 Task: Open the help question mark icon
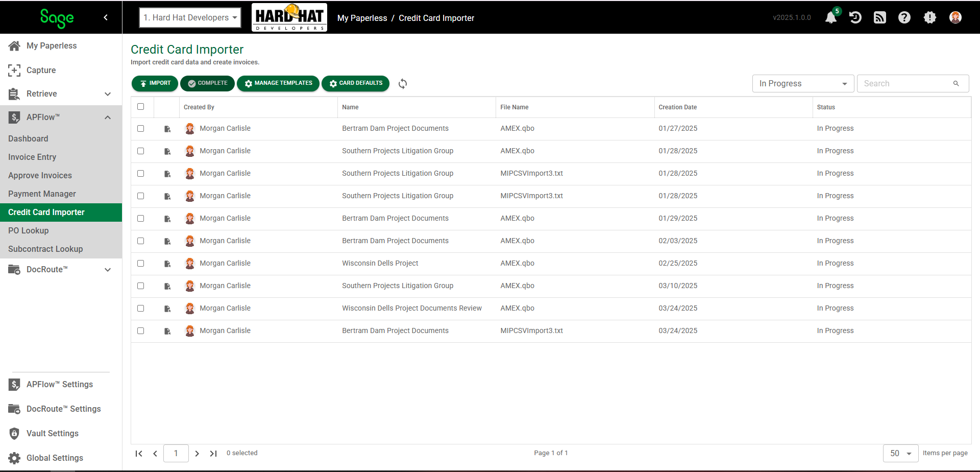[x=904, y=18]
